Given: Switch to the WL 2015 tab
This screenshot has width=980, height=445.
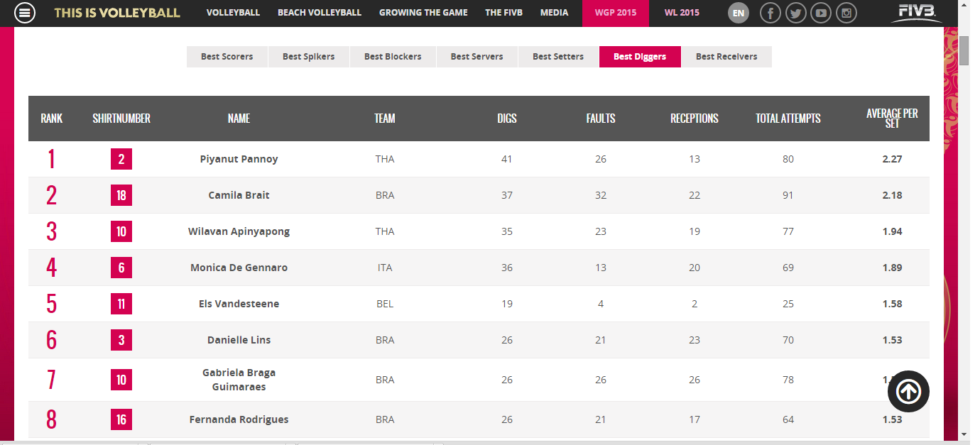Looking at the screenshot, I should 682,13.
